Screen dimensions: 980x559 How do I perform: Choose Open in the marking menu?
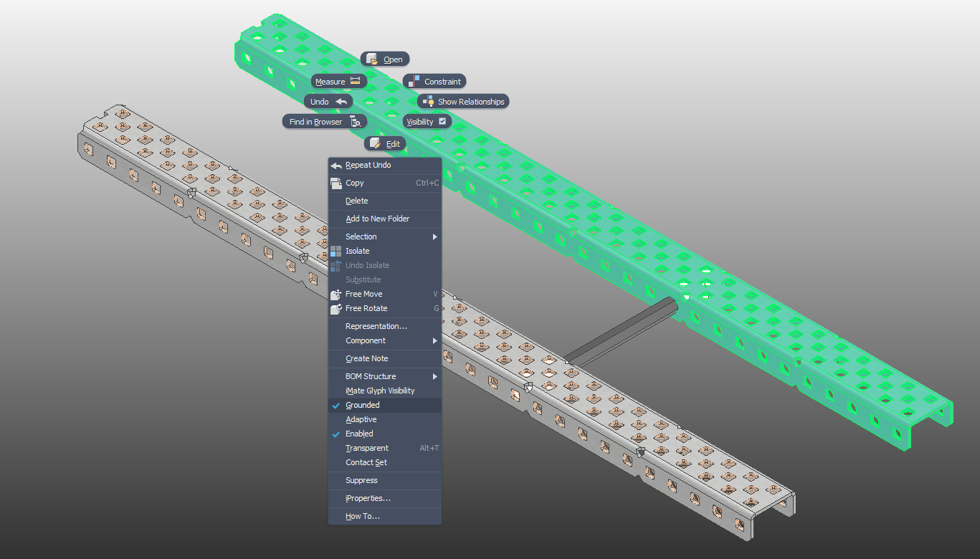click(385, 59)
